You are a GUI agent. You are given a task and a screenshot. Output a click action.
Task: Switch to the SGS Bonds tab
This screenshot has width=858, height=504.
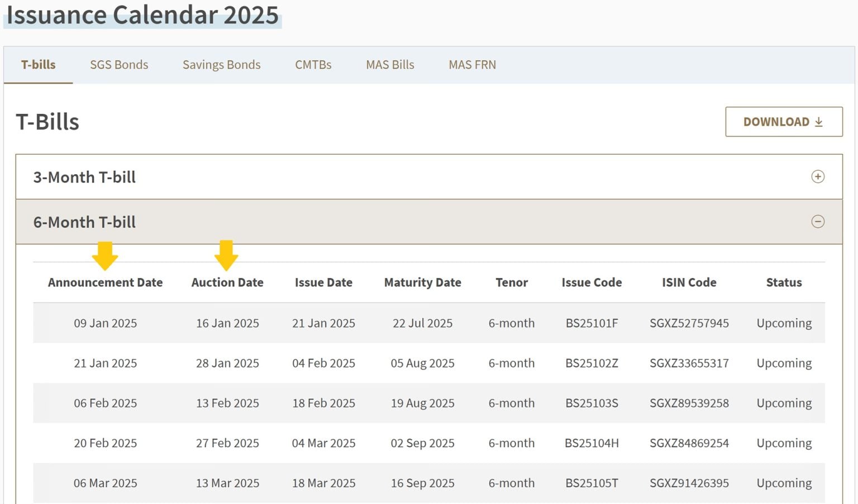click(x=119, y=65)
